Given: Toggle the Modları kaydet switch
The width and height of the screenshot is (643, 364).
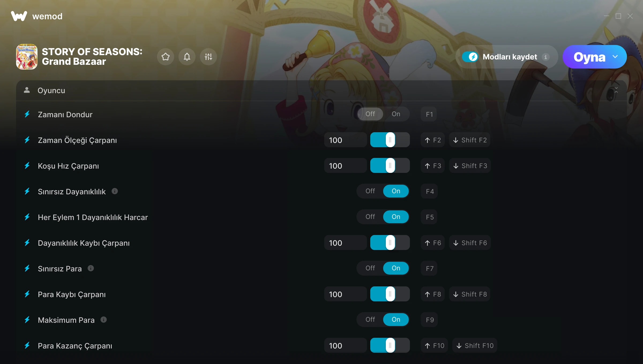Looking at the screenshot, I should click(470, 57).
